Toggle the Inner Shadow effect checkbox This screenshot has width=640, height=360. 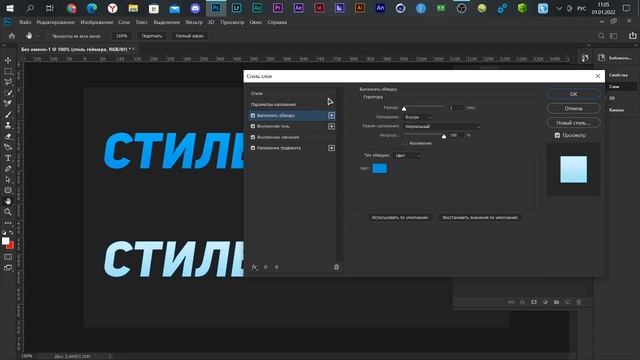point(253,127)
